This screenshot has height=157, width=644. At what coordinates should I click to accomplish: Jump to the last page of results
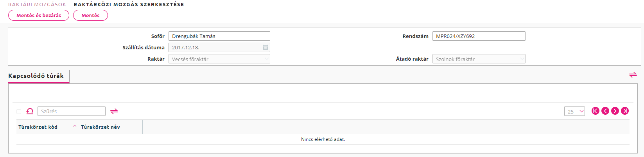pyautogui.click(x=625, y=111)
